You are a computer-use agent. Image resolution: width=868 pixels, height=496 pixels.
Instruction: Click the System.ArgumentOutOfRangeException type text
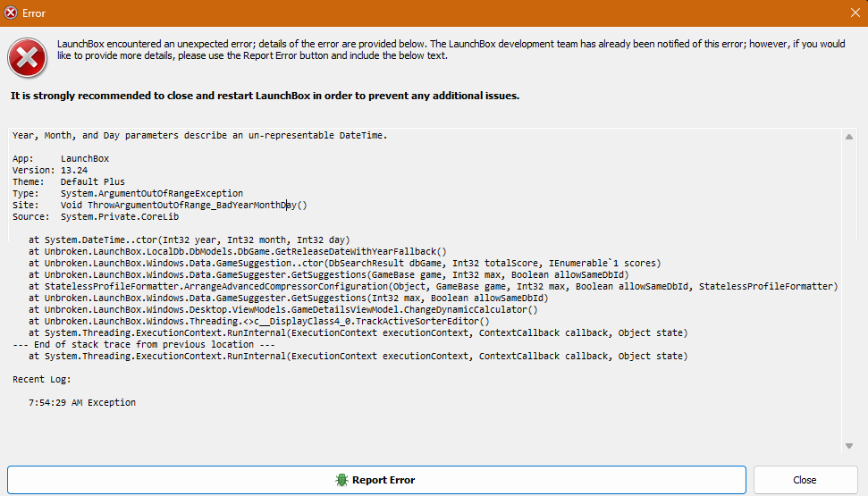click(151, 193)
